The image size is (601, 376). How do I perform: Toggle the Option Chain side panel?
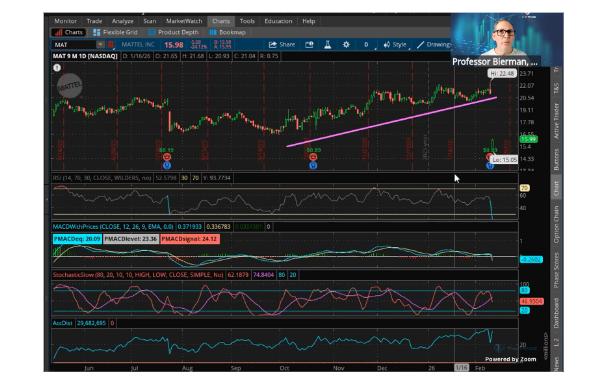click(556, 224)
